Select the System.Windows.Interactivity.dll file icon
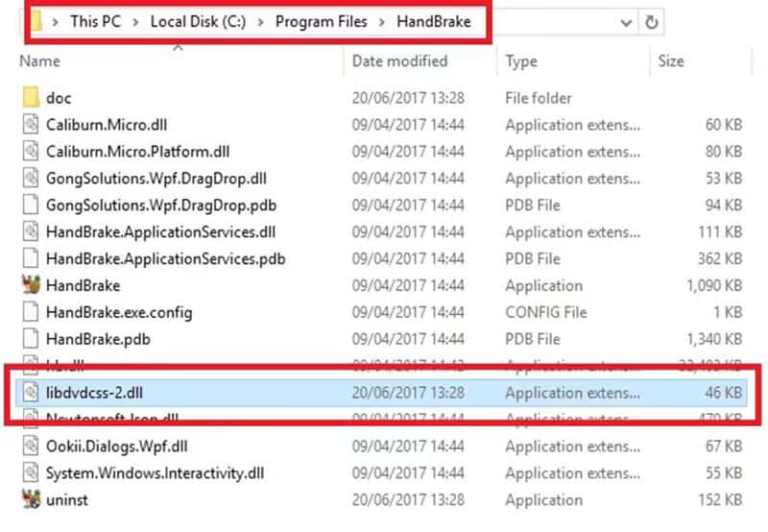Image resolution: width=768 pixels, height=532 pixels. tap(31, 472)
